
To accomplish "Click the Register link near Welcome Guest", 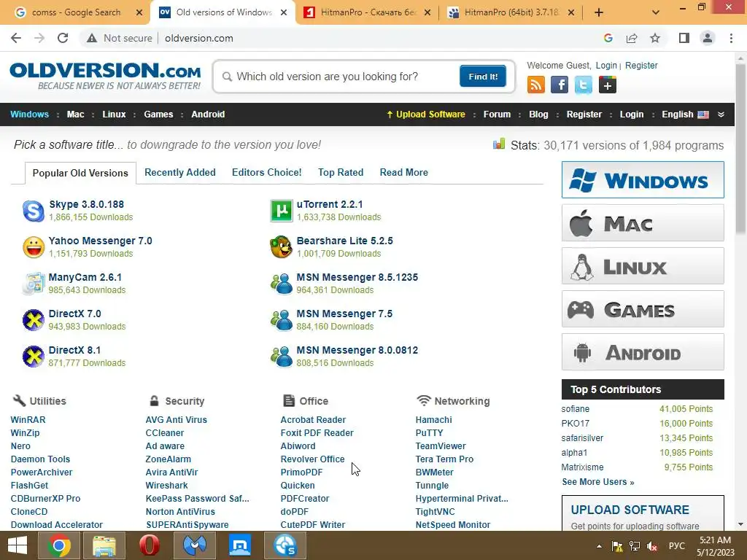I will [x=641, y=65].
